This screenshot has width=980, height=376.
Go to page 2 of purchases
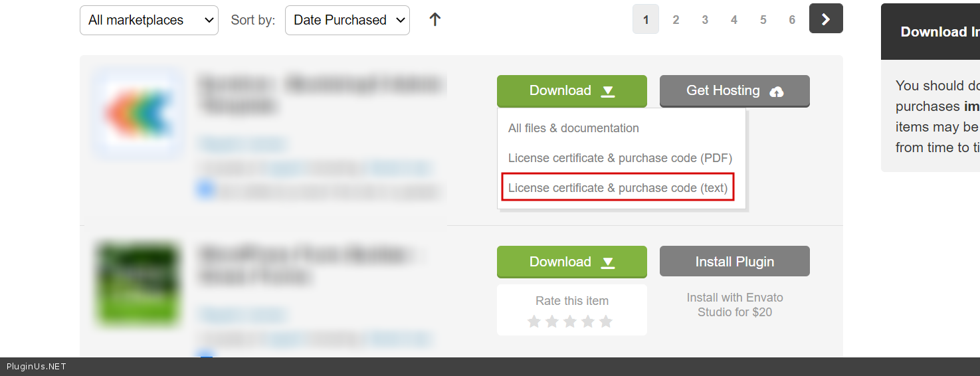coord(676,20)
